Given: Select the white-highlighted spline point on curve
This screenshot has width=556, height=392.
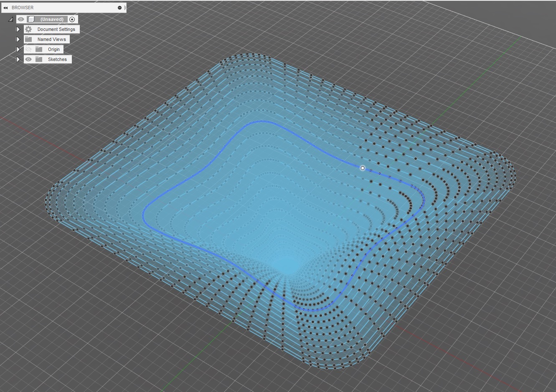Looking at the screenshot, I should [363, 168].
